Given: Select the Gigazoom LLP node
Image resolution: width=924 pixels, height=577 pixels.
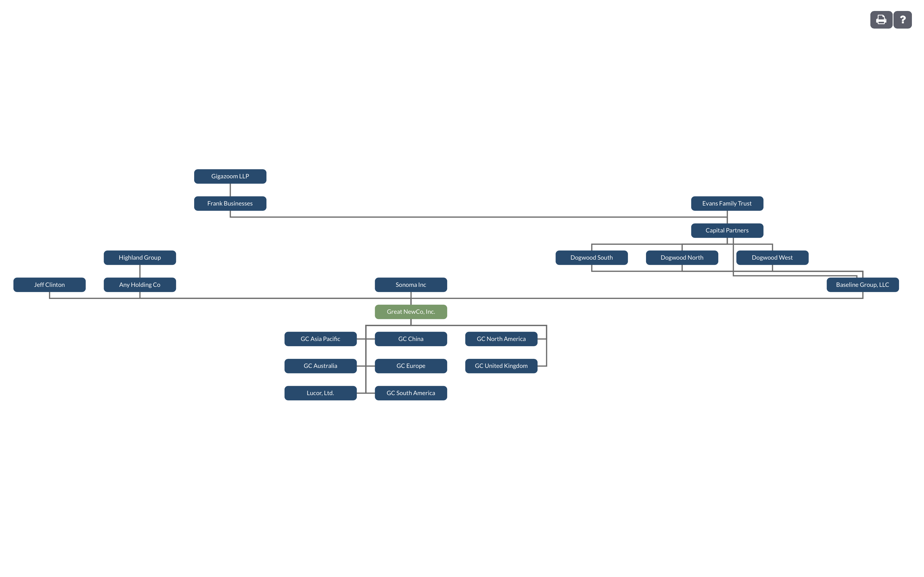Looking at the screenshot, I should tap(230, 176).
